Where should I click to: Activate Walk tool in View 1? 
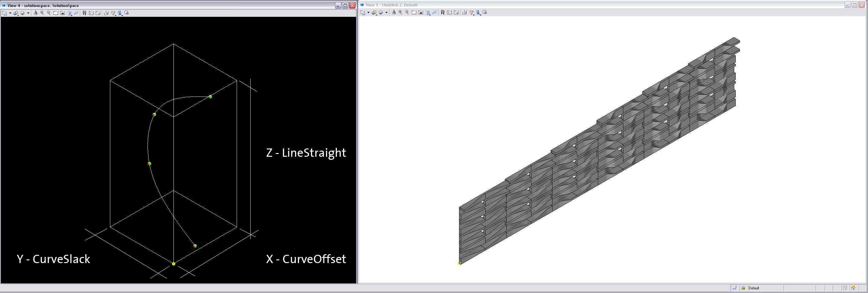pyautogui.click(x=443, y=12)
